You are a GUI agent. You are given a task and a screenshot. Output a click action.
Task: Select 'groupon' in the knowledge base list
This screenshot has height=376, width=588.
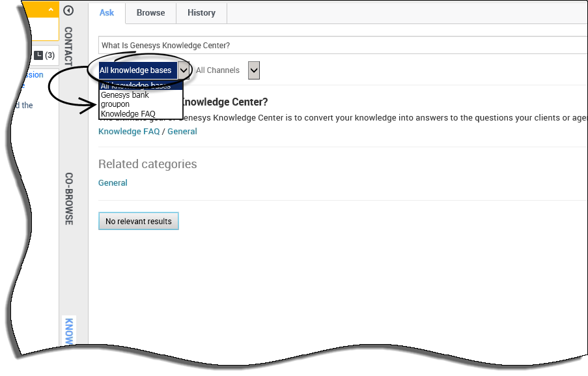[x=116, y=104]
